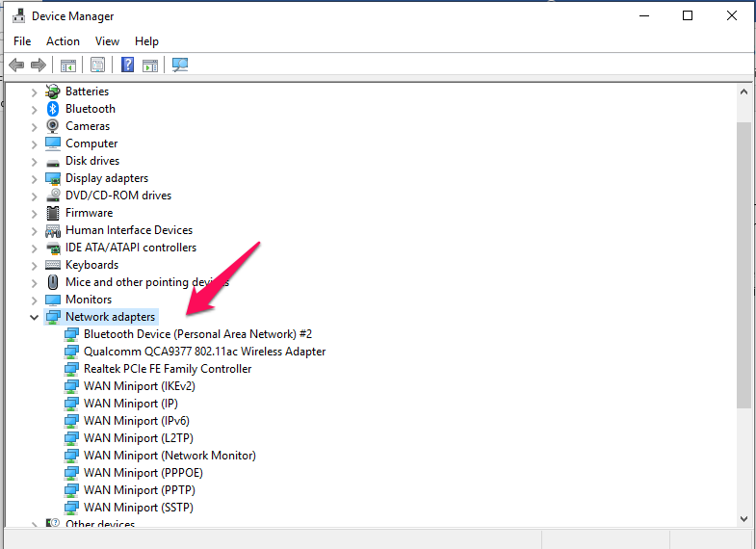Click Show/Hide Console Tree toolbar icon
Screen dimensions: 756x549
click(x=68, y=65)
